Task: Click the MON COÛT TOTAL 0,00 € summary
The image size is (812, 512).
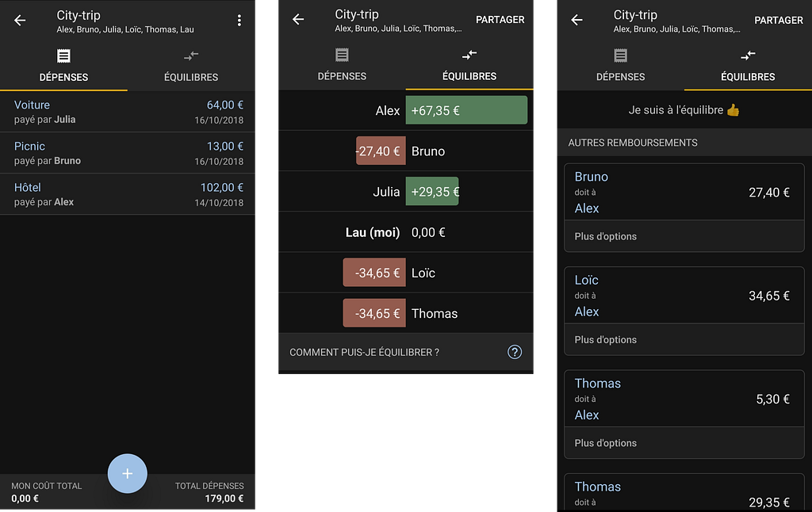Action: [47, 492]
